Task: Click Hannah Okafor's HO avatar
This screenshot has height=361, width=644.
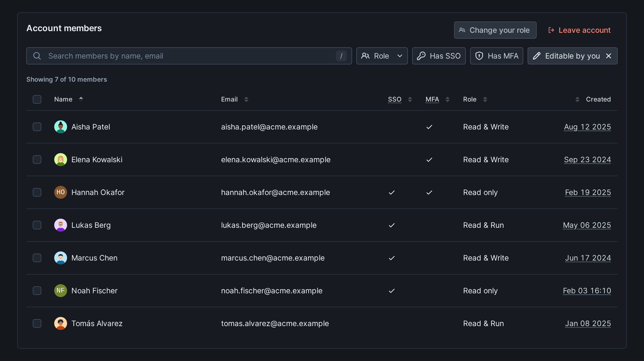Action: 61,192
